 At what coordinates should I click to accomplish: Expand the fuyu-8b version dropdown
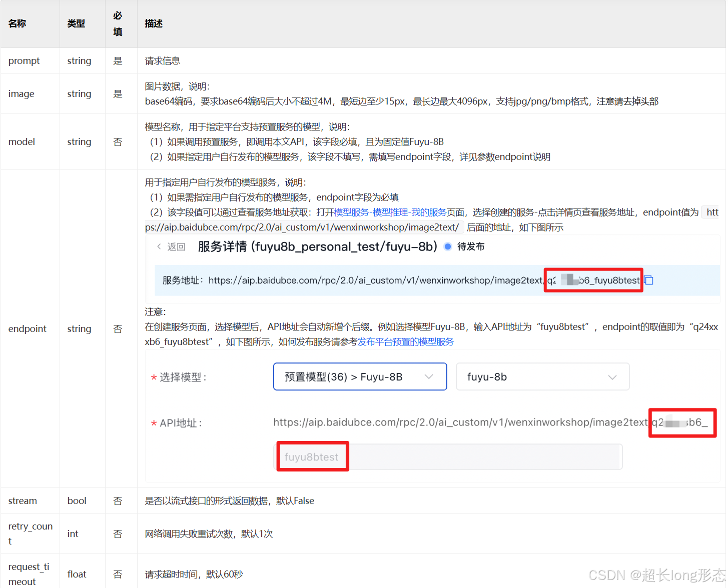coord(543,376)
